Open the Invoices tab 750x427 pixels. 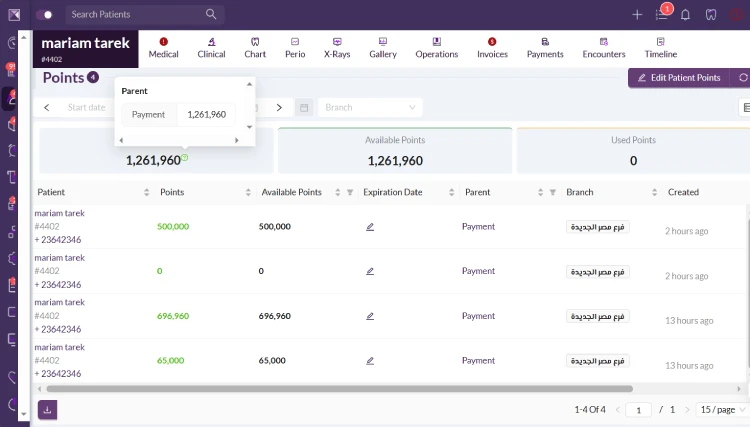click(x=492, y=48)
